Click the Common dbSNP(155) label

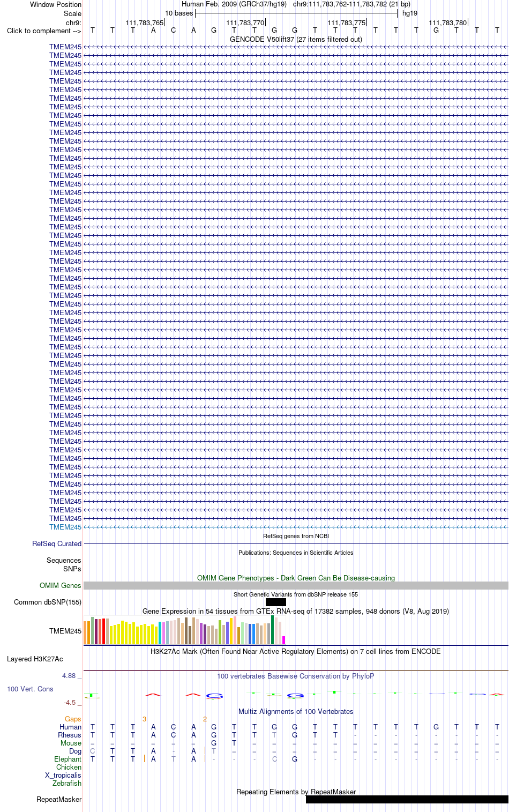point(48,602)
